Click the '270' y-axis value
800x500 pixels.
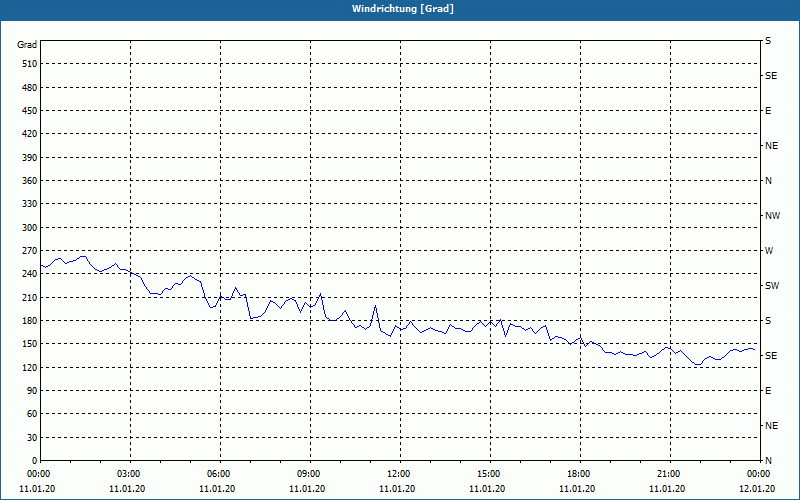pyautogui.click(x=30, y=251)
